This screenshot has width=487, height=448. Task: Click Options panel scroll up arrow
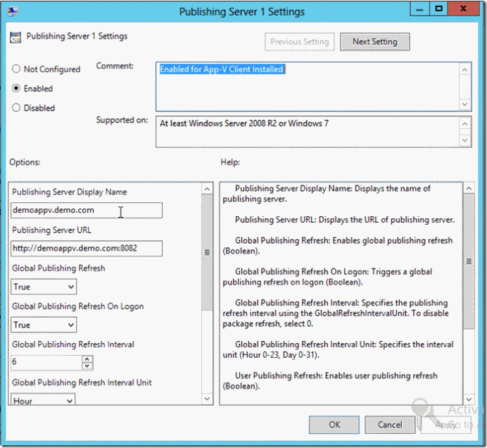point(207,189)
